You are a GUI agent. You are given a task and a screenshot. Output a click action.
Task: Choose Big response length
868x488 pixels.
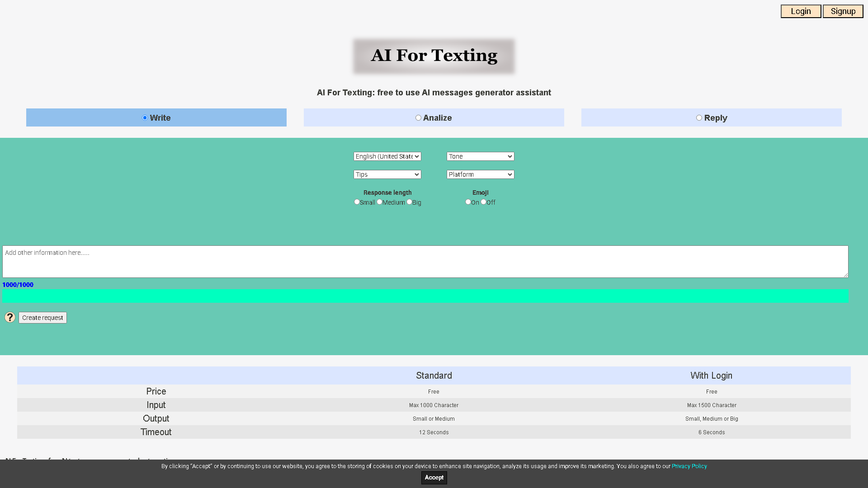[x=409, y=202]
